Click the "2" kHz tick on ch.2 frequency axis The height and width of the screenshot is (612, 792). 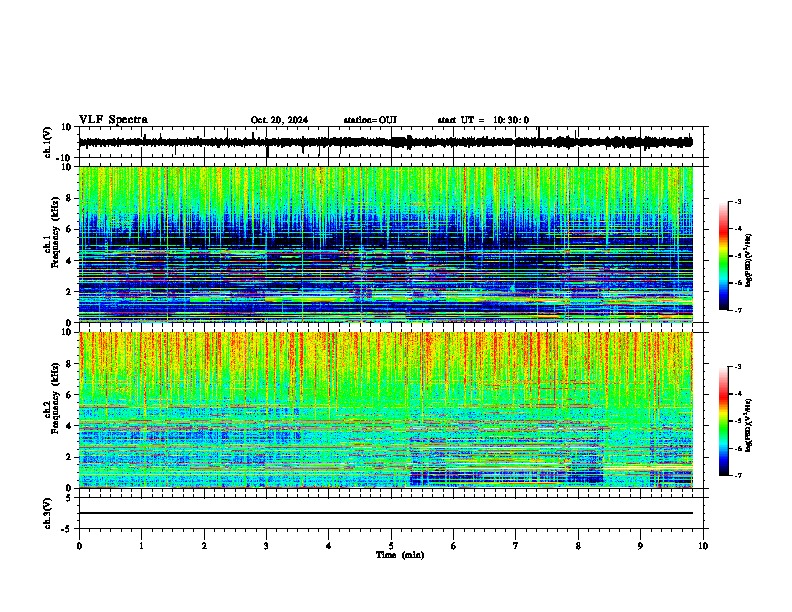coord(69,457)
